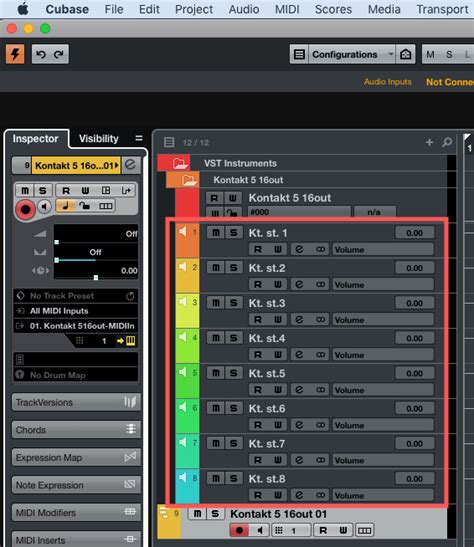Expand the TrackVersions inspector section
The width and height of the screenshot is (474, 547).
(x=76, y=402)
